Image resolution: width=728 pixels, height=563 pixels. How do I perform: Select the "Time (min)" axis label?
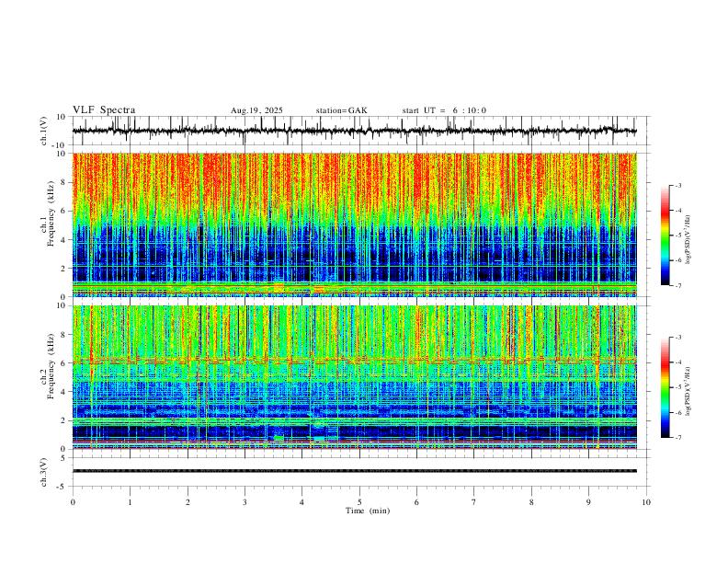pyautogui.click(x=368, y=511)
